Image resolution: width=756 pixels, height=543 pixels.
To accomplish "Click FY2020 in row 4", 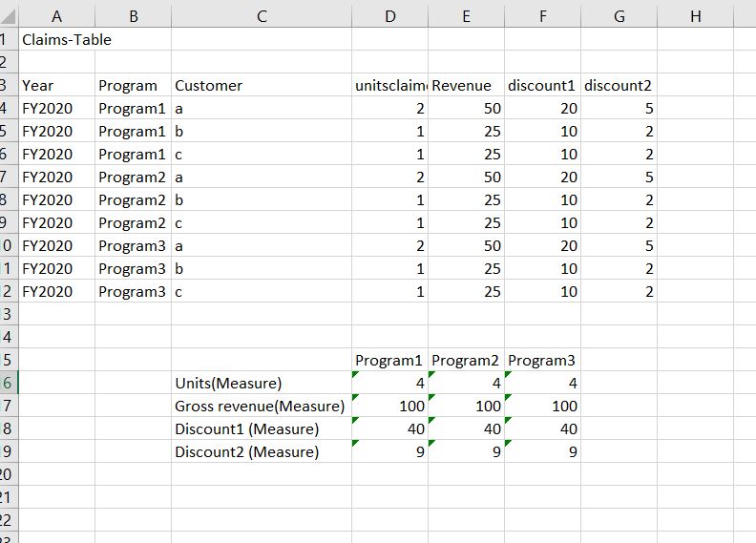I will click(x=57, y=108).
